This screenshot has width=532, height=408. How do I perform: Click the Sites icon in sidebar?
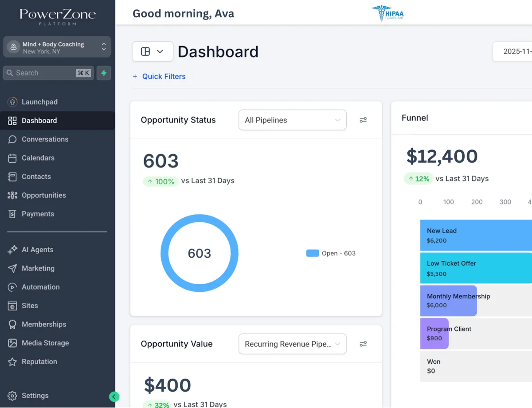coord(12,306)
